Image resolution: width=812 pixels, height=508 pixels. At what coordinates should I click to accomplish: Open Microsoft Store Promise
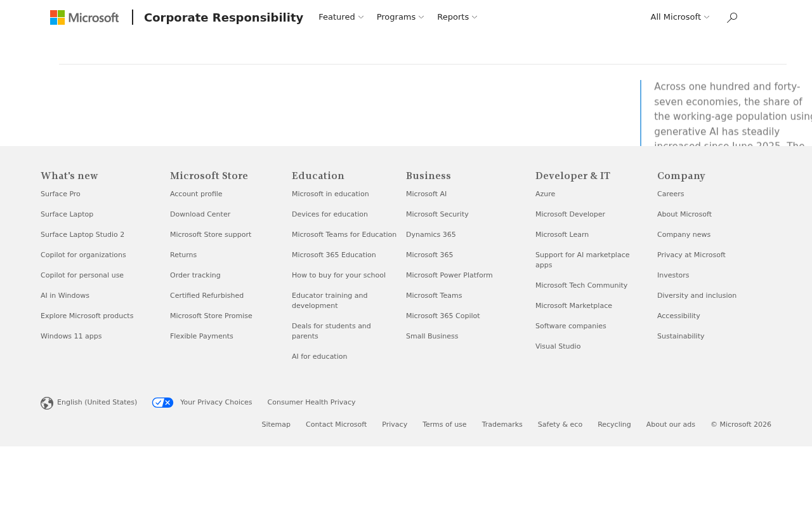[211, 316]
